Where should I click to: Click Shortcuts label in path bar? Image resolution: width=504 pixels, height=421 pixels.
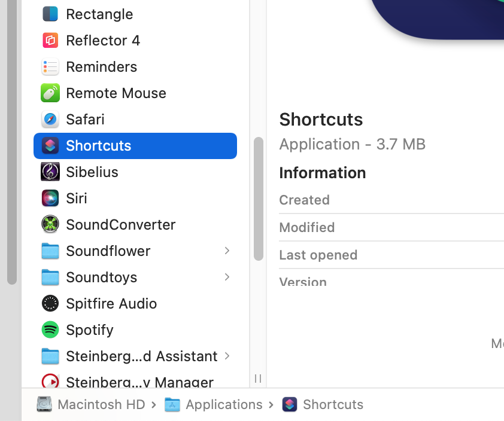pos(333,405)
